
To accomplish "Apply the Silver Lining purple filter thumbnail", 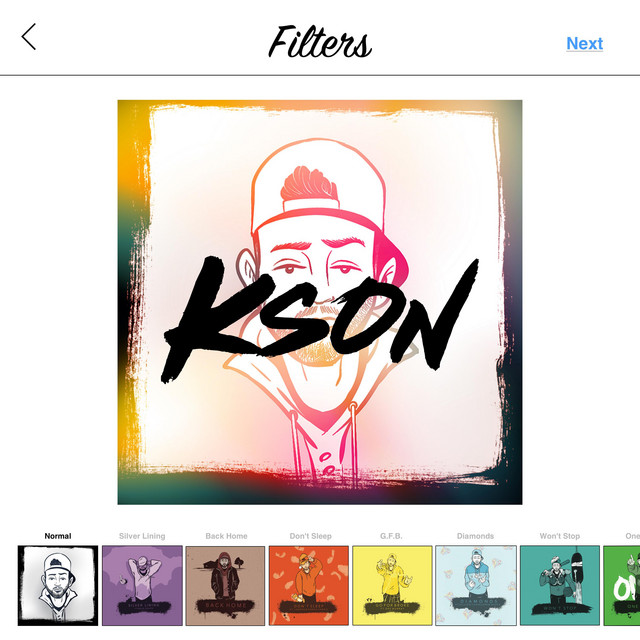I will [x=142, y=585].
